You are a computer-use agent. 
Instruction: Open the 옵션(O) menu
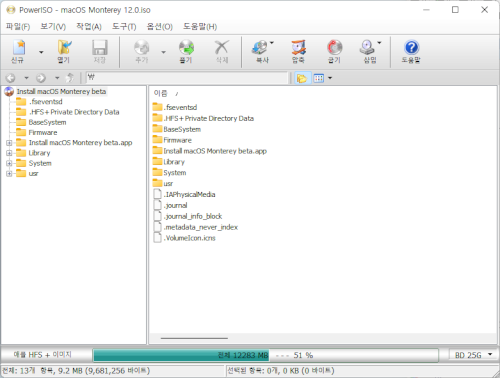click(x=160, y=27)
